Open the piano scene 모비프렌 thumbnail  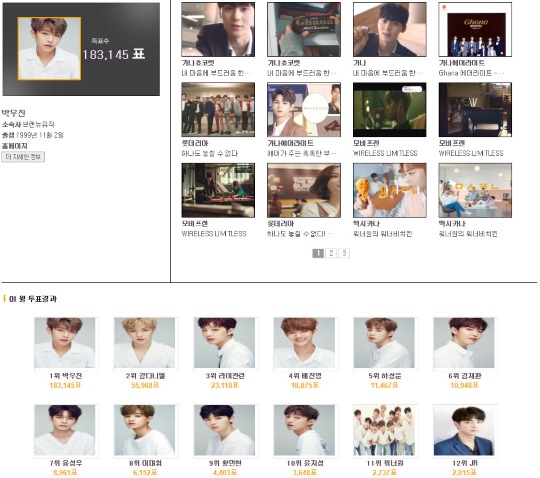[475, 110]
